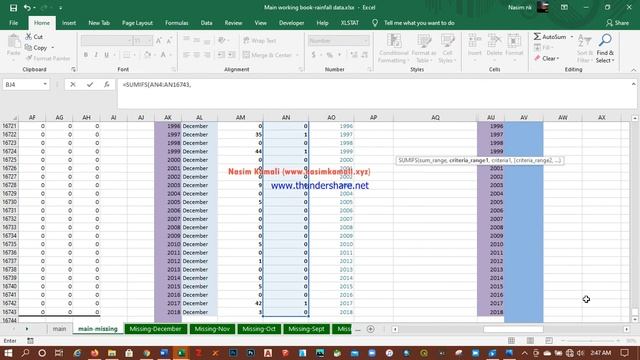
Task: Select column AV header
Action: (524, 118)
